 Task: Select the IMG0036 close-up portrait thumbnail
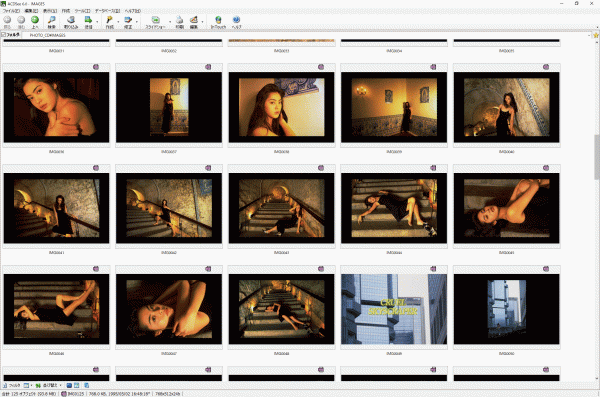point(56,107)
